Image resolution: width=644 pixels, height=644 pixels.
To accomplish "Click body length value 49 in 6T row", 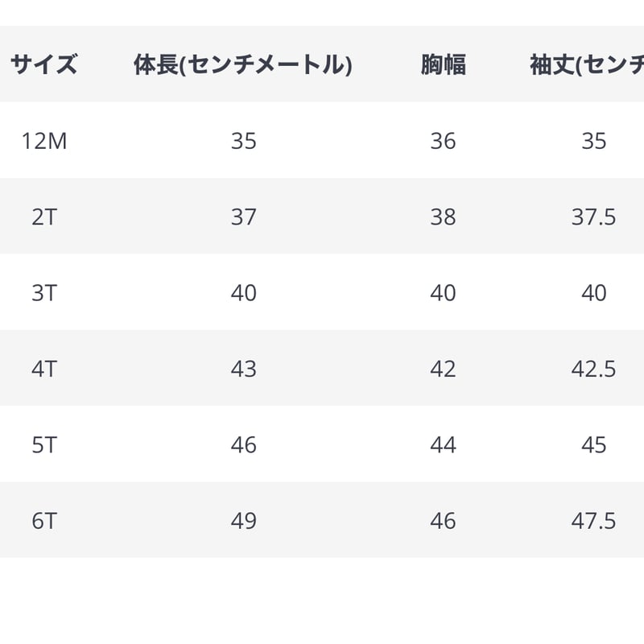I will coord(244,521).
